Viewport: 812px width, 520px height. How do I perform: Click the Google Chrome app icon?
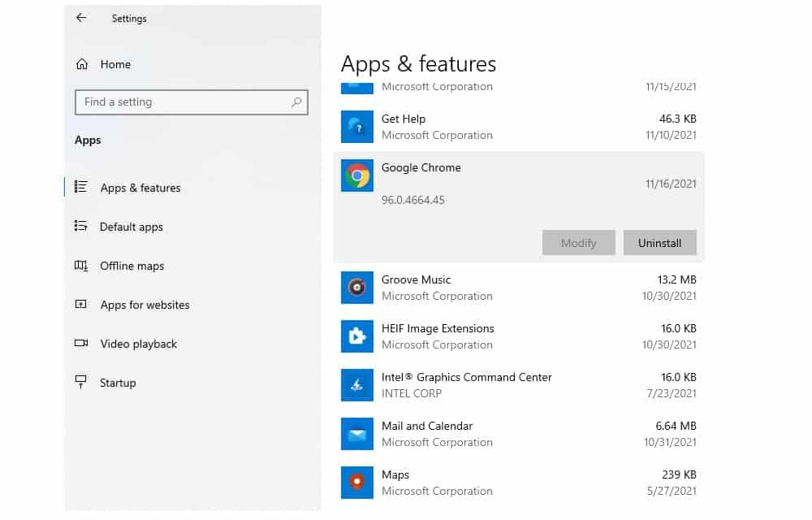356,175
